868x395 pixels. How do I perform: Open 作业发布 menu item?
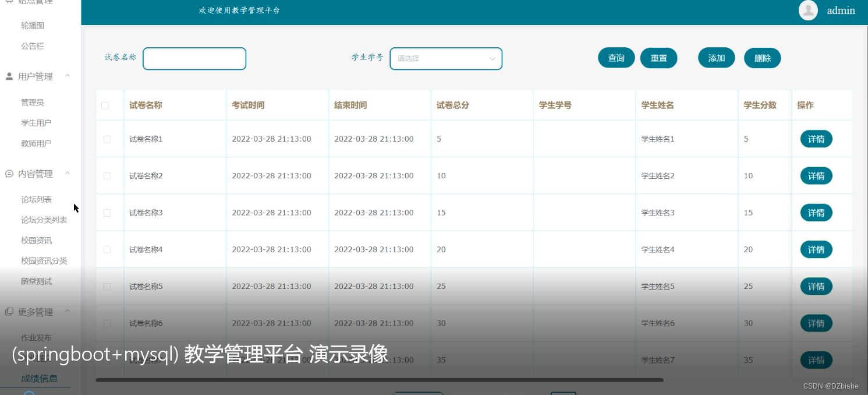tap(36, 337)
